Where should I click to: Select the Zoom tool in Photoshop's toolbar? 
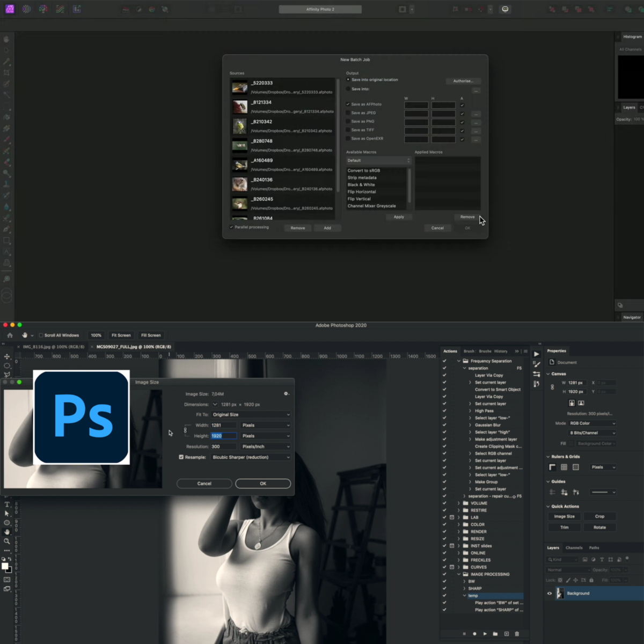click(x=7, y=541)
